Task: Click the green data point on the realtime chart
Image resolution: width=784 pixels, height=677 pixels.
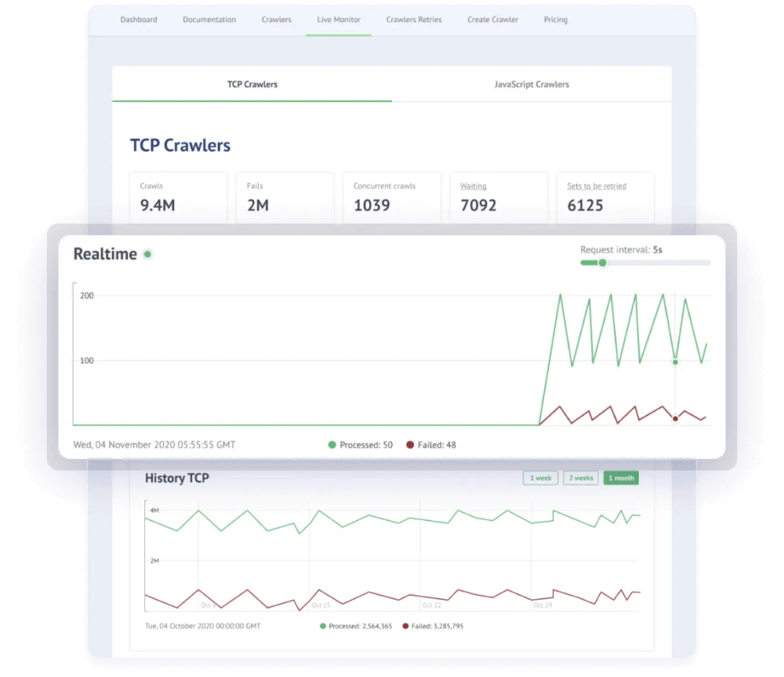Action: (675, 362)
